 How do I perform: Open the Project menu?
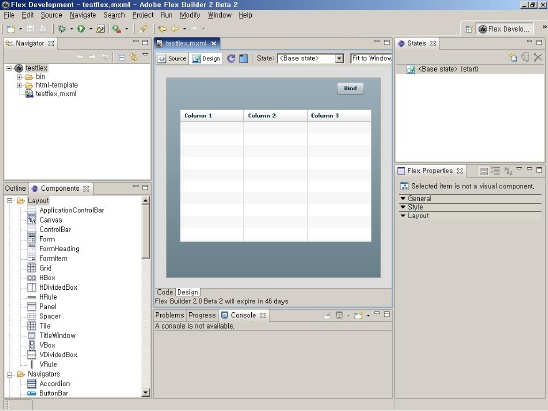pos(143,15)
